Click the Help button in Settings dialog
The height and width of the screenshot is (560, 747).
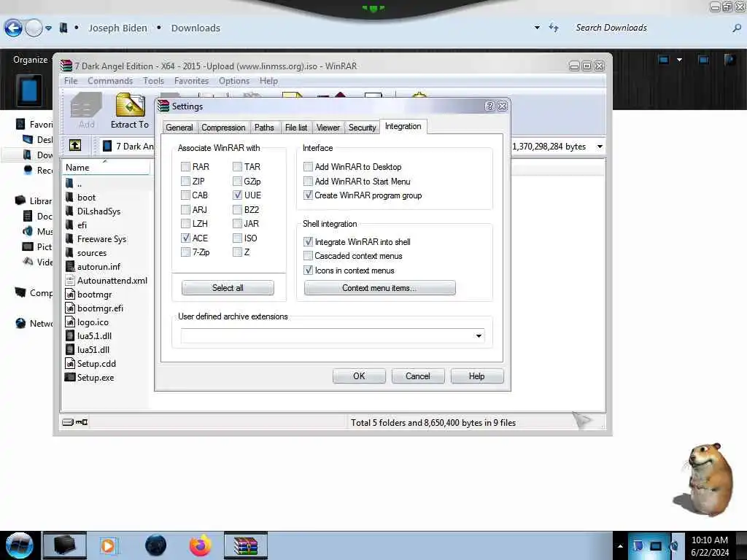pyautogui.click(x=477, y=376)
